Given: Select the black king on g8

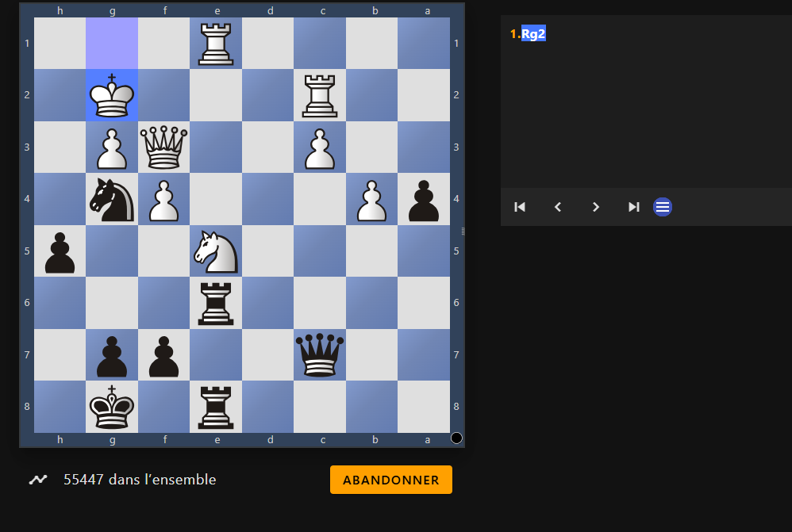Looking at the screenshot, I should click(112, 406).
